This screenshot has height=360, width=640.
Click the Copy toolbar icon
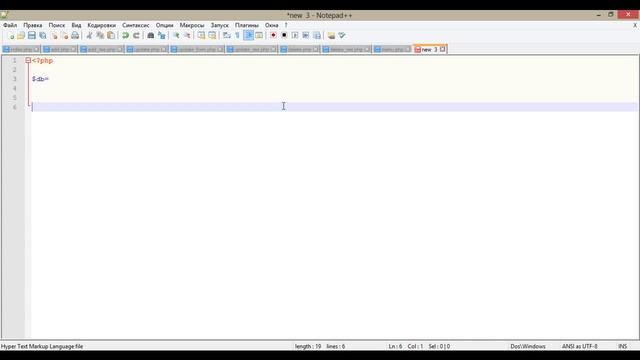[x=100, y=36]
